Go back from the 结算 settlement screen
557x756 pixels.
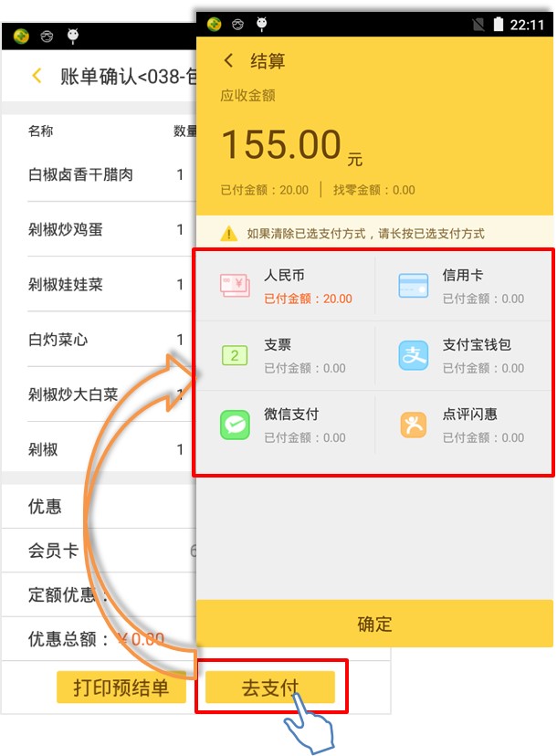pos(228,61)
